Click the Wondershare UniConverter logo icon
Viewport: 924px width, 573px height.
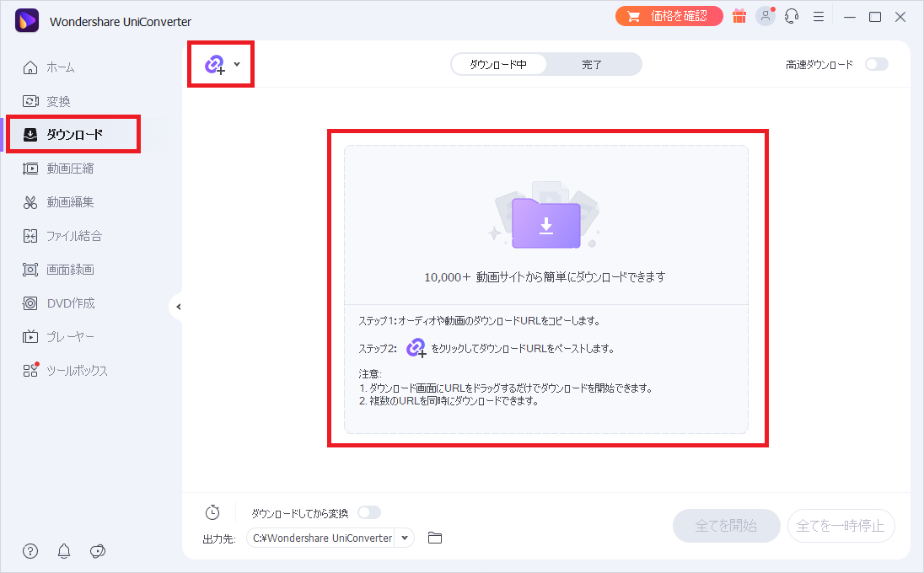click(x=26, y=20)
